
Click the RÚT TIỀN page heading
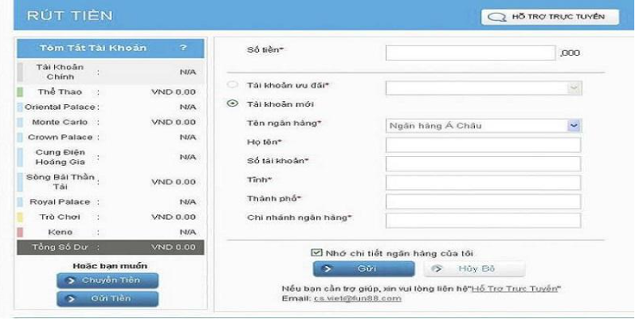(x=70, y=15)
